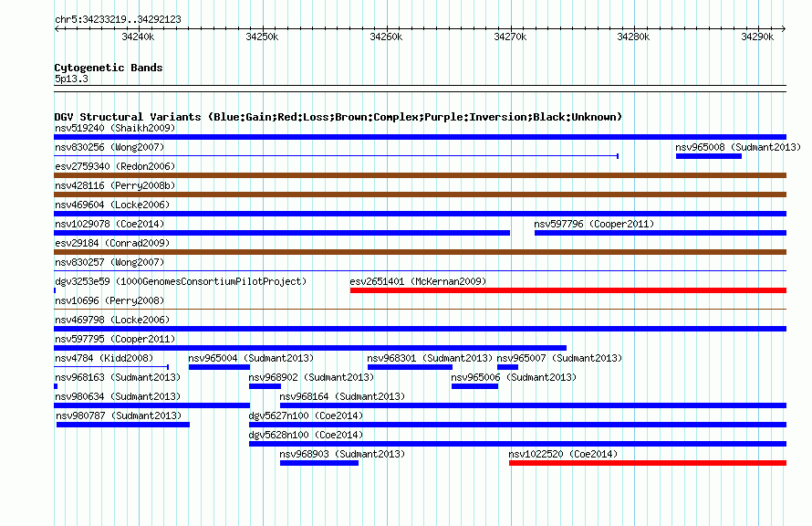This screenshot has width=812, height=526.
Task: Select the nsv428116 brown complex bar
Action: (x=420, y=195)
